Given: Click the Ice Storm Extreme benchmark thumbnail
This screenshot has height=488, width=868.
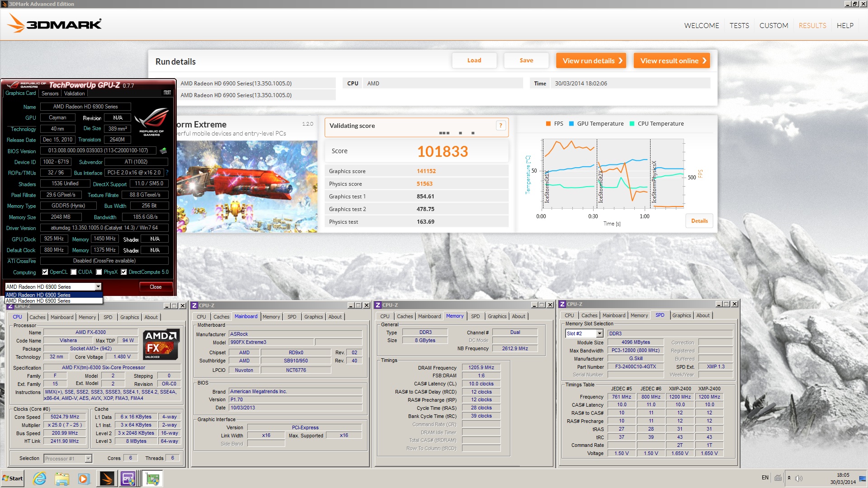Looking at the screenshot, I should click(247, 187).
